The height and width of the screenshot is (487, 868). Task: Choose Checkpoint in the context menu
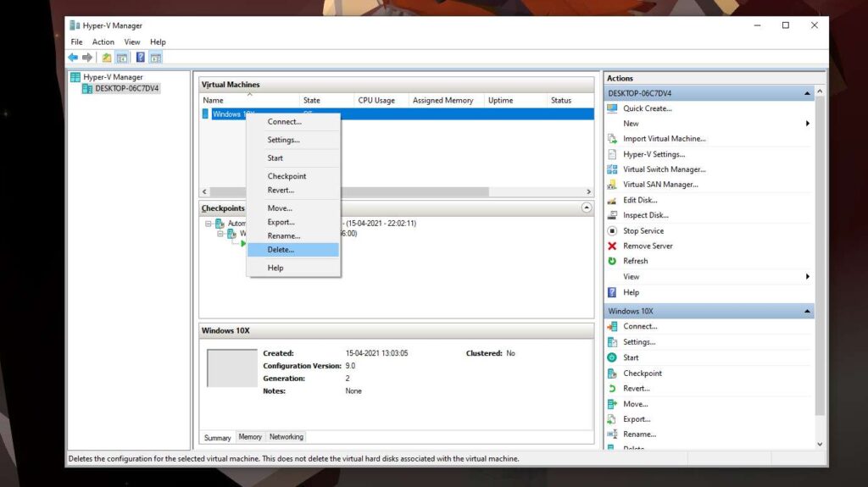click(x=293, y=176)
